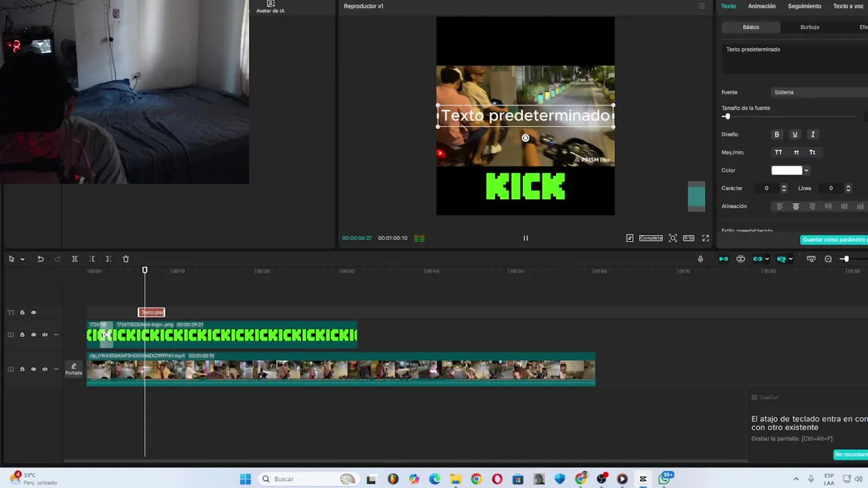The height and width of the screenshot is (488, 868).
Task: Apply bold formatting
Action: pos(777,134)
